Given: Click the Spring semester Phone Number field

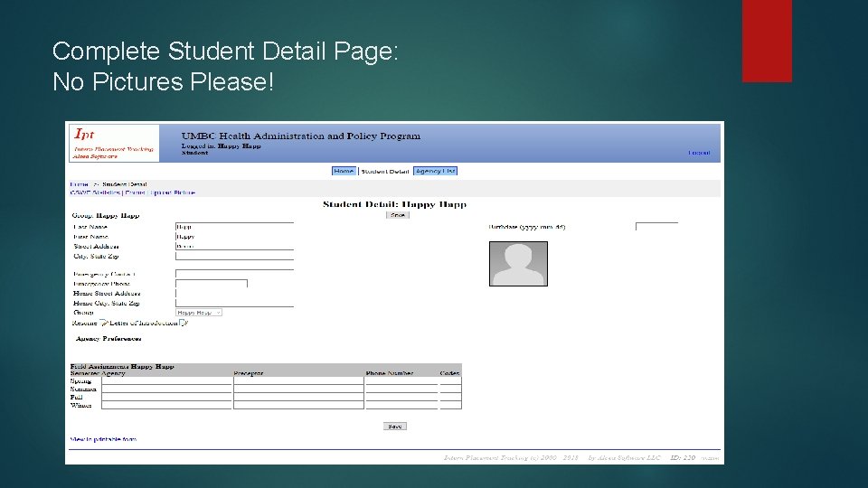Looking at the screenshot, I should point(401,380).
